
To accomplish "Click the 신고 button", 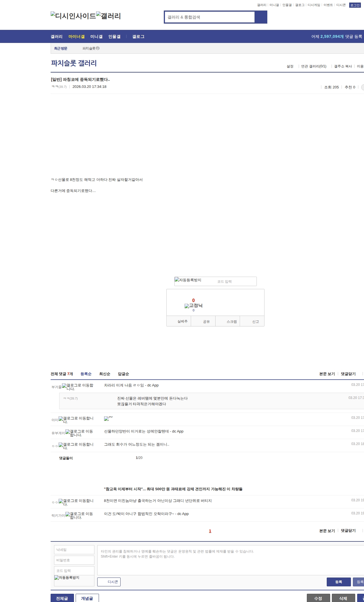I will (x=252, y=321).
